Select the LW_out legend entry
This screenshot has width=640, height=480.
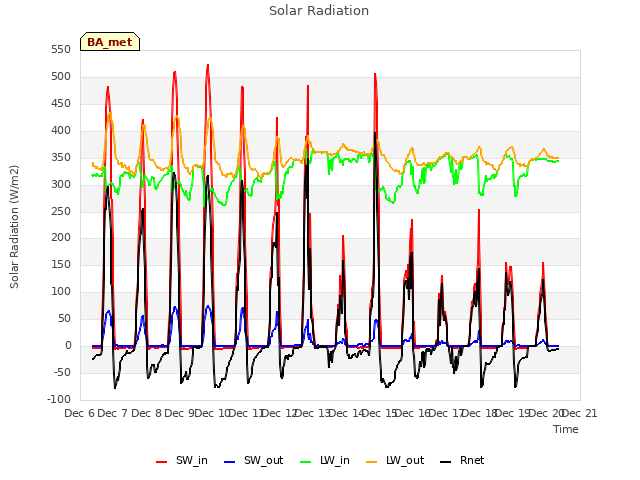395,460
